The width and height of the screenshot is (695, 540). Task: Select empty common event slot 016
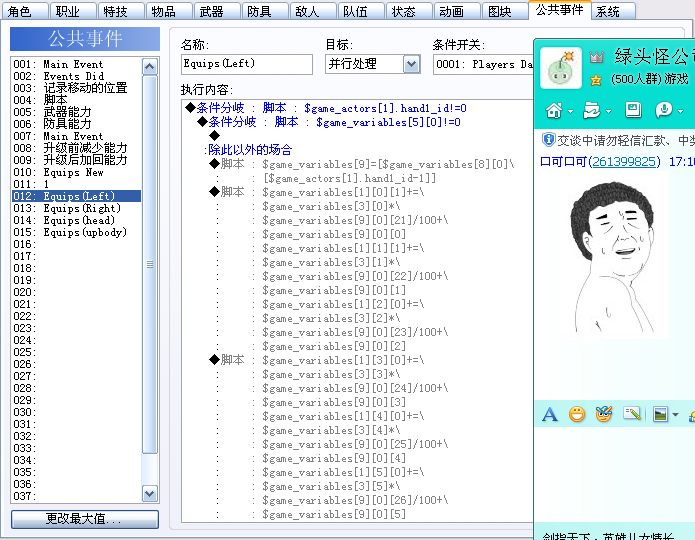[x=76, y=244]
